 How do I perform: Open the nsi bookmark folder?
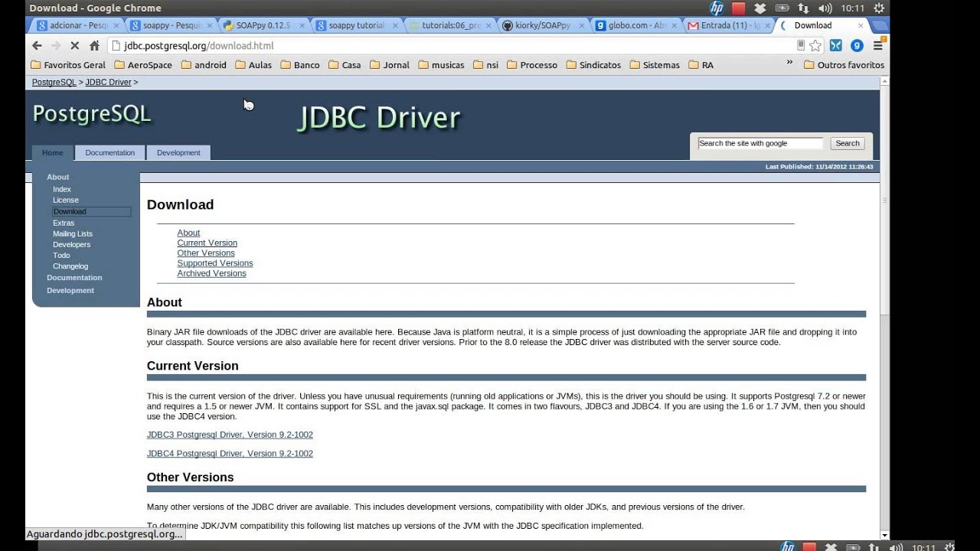486,65
